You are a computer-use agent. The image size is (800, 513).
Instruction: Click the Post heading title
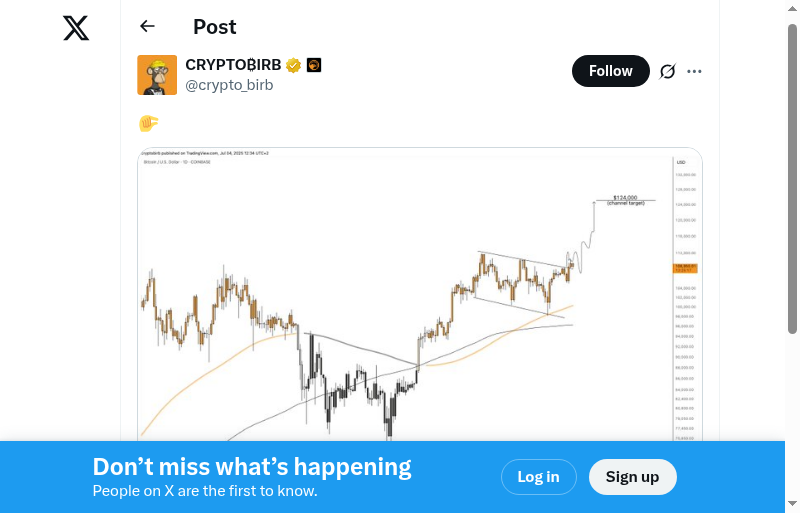215,27
